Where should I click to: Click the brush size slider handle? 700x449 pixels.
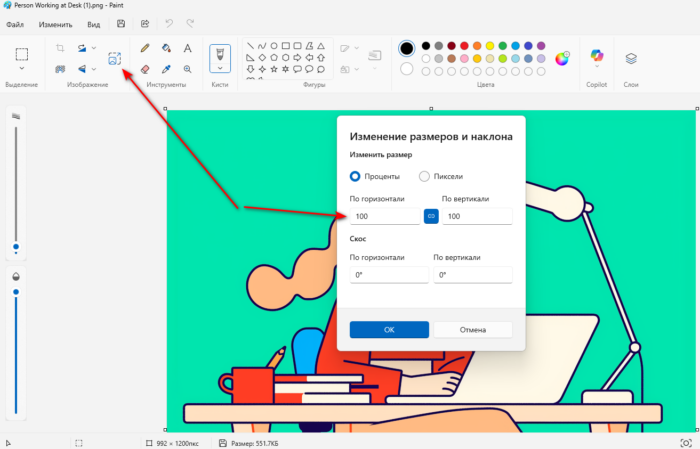click(x=16, y=247)
